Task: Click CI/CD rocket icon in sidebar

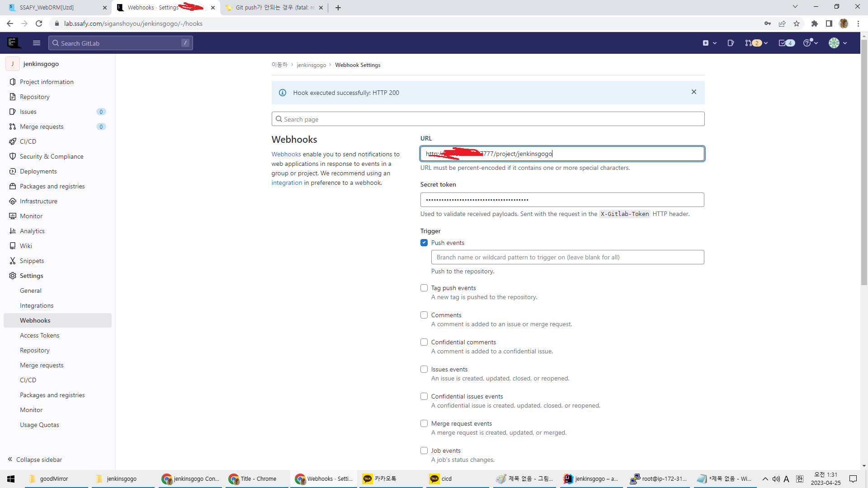Action: (13, 141)
